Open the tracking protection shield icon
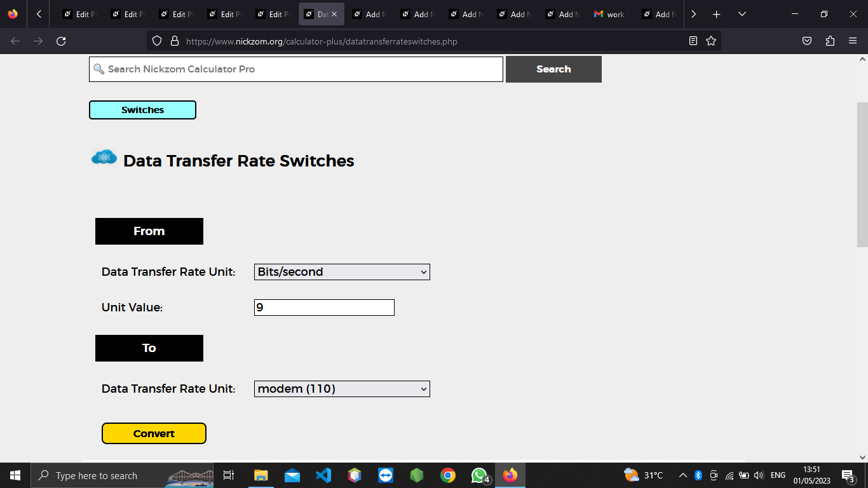Image resolution: width=868 pixels, height=488 pixels. point(157,41)
